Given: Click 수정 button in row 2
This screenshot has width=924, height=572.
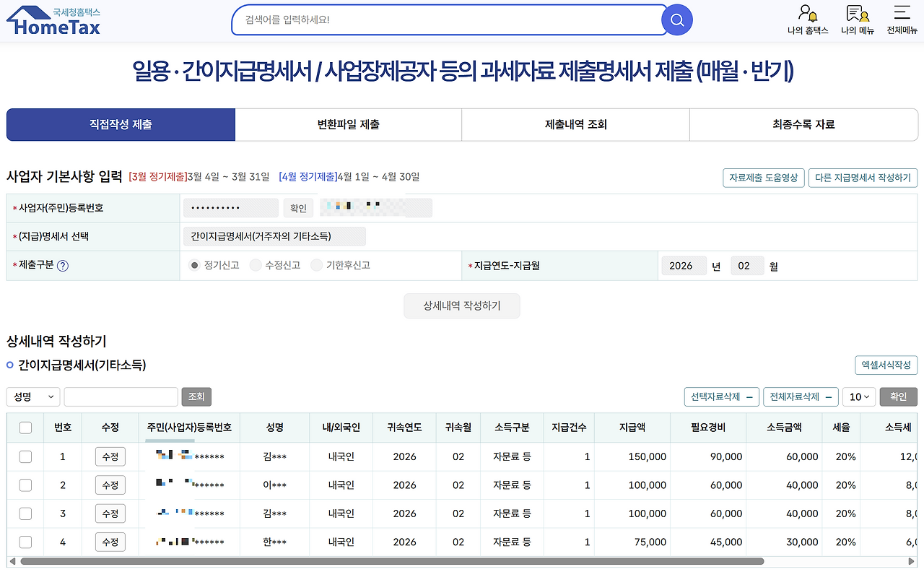Looking at the screenshot, I should click(x=110, y=485).
